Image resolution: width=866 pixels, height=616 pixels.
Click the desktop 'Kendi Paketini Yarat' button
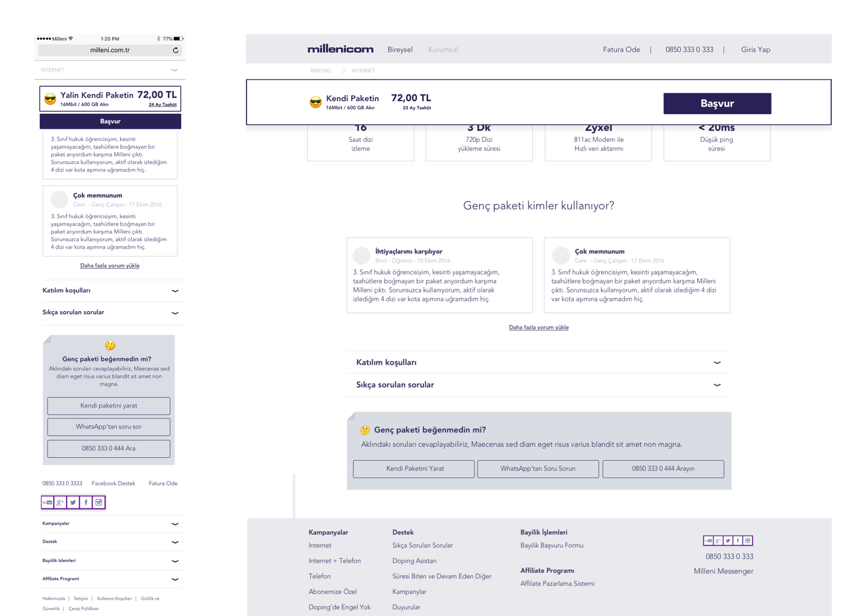[x=414, y=469]
